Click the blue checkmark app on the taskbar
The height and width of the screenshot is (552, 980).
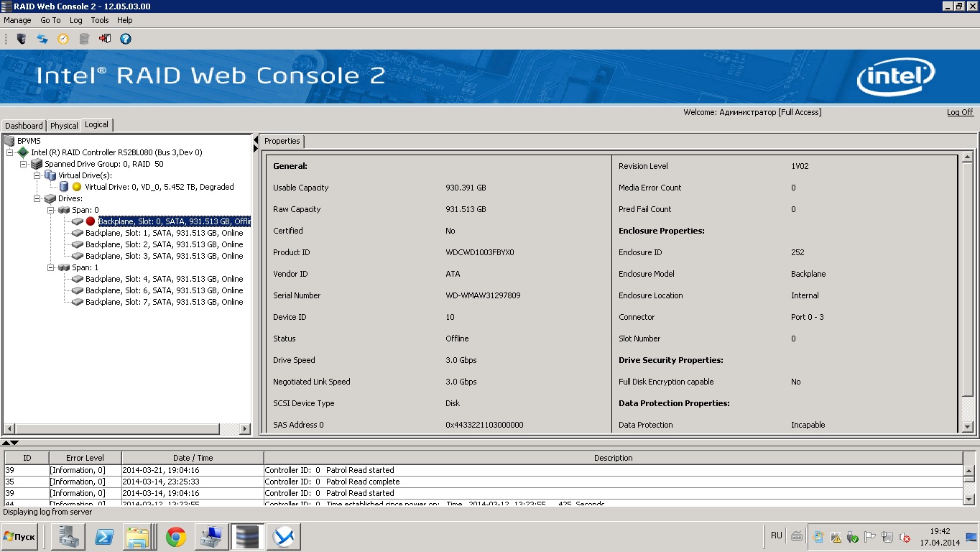283,537
